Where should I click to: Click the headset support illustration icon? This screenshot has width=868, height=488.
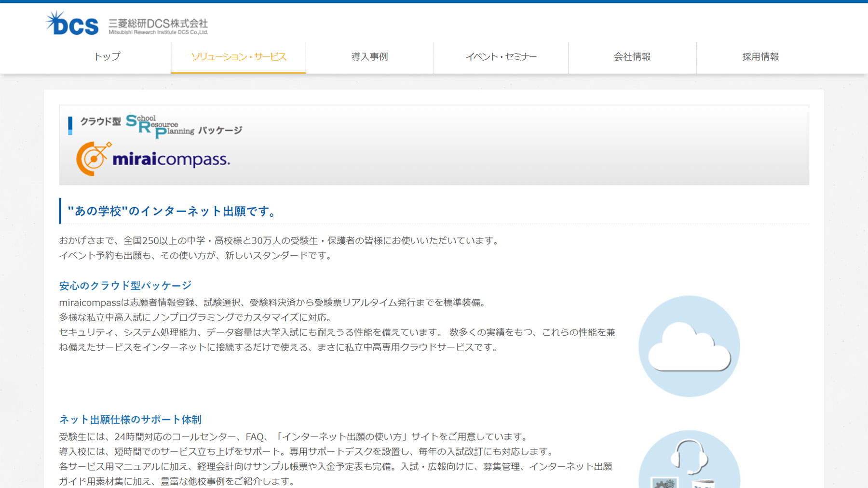pyautogui.click(x=689, y=459)
